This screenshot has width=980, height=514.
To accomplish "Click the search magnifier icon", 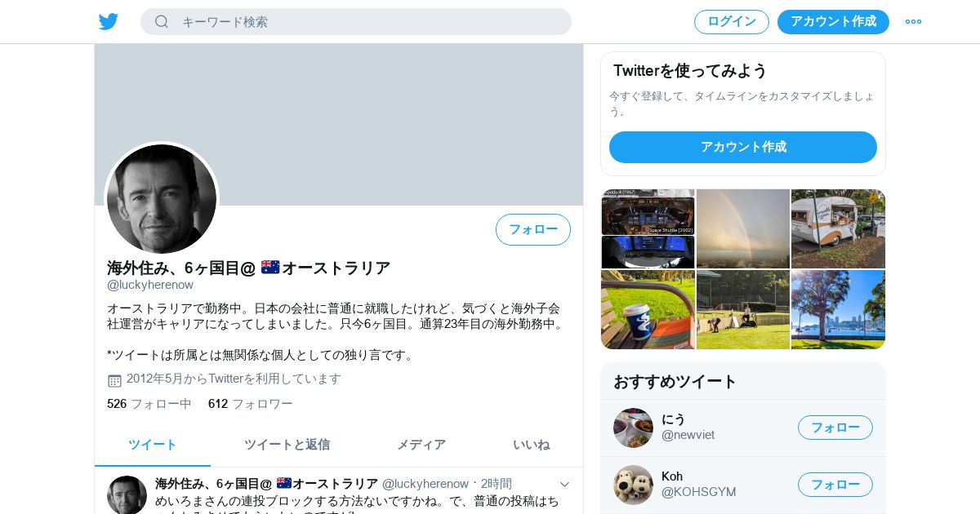I will tap(162, 22).
